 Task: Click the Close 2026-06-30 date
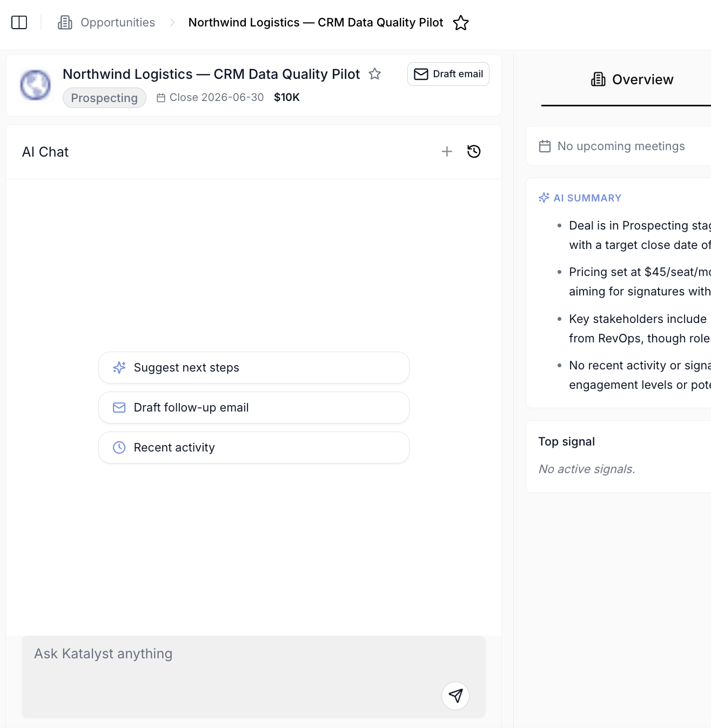click(210, 98)
